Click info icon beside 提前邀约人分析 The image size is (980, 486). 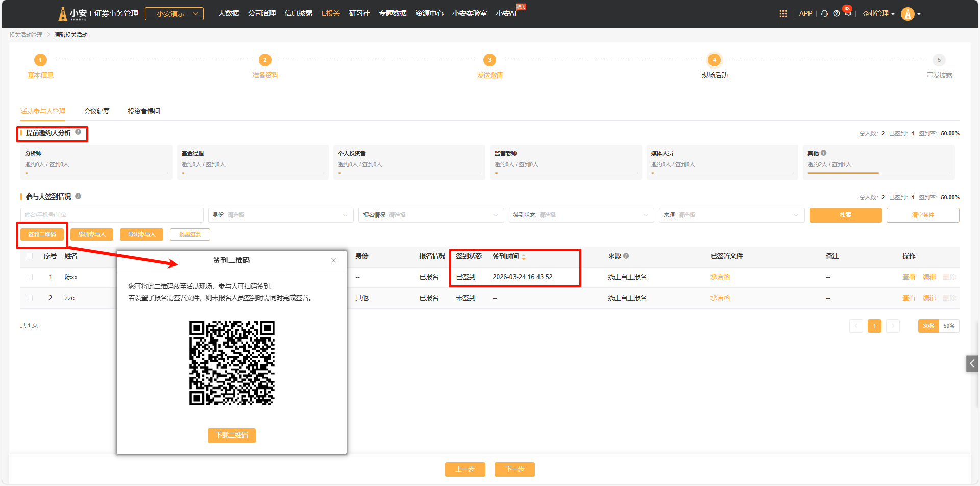(78, 132)
